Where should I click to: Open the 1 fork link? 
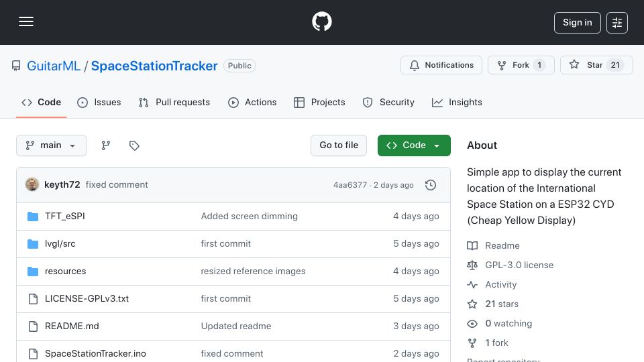(x=496, y=343)
